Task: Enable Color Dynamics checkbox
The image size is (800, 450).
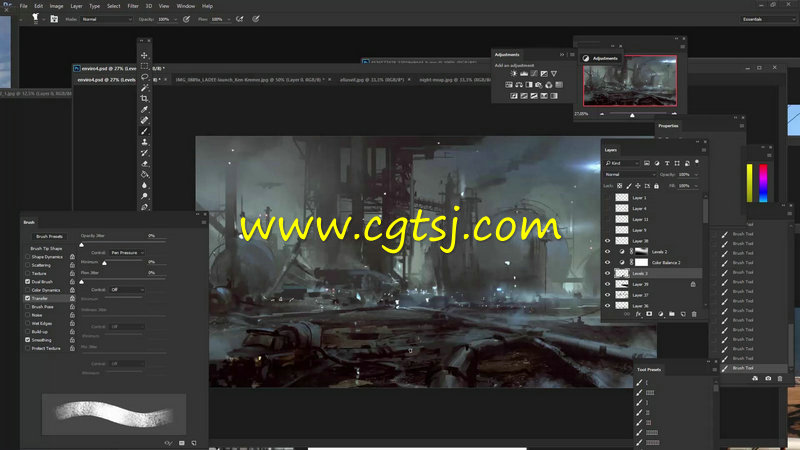Action: (28, 290)
